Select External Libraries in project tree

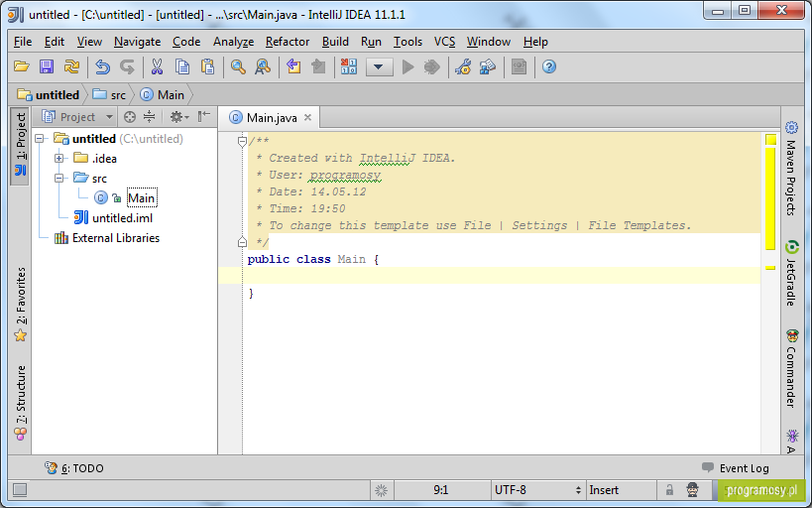[x=107, y=238]
